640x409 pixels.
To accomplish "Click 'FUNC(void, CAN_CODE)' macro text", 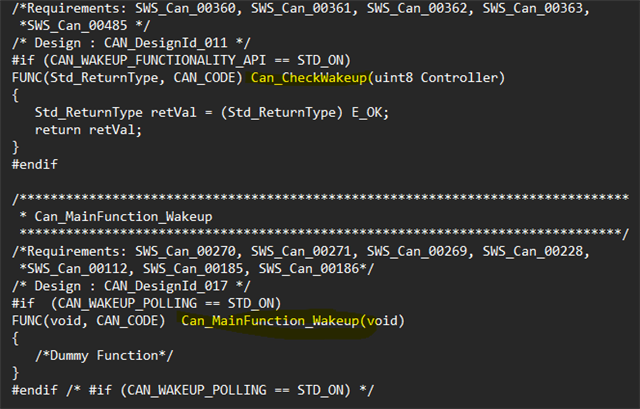I will (x=88, y=320).
